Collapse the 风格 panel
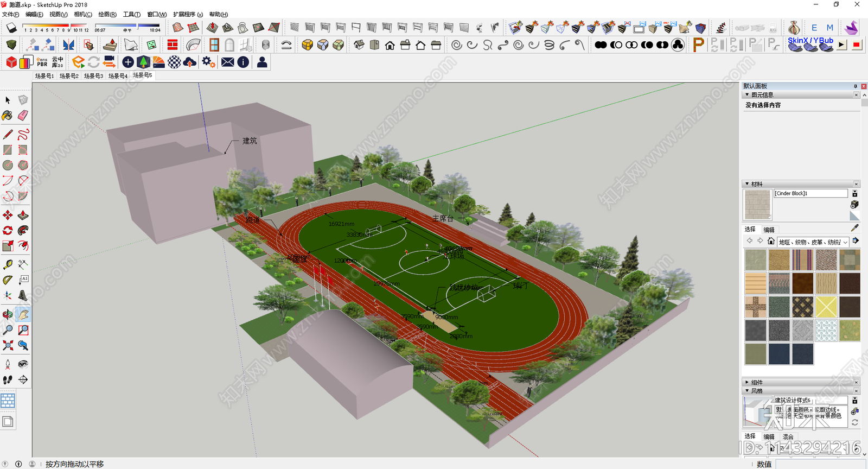The width and height of the screenshot is (868, 469). (747, 391)
